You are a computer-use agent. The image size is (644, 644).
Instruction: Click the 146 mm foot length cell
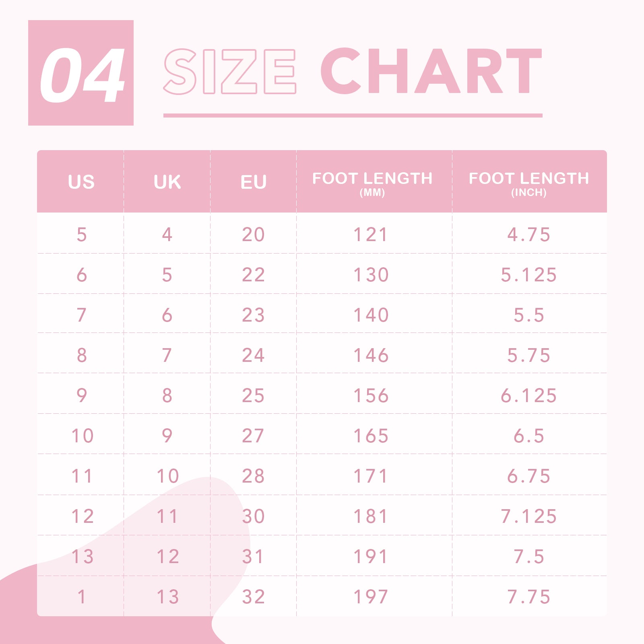(x=371, y=355)
